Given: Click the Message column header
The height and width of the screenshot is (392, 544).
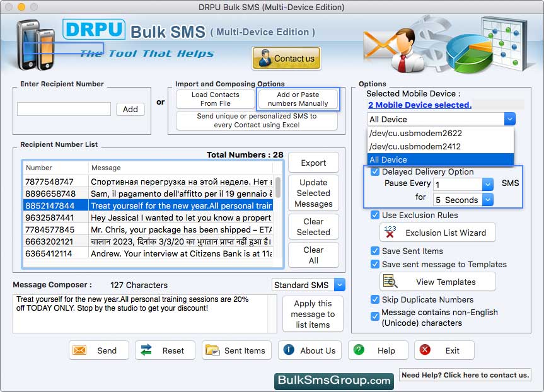Looking at the screenshot, I should click(181, 168).
